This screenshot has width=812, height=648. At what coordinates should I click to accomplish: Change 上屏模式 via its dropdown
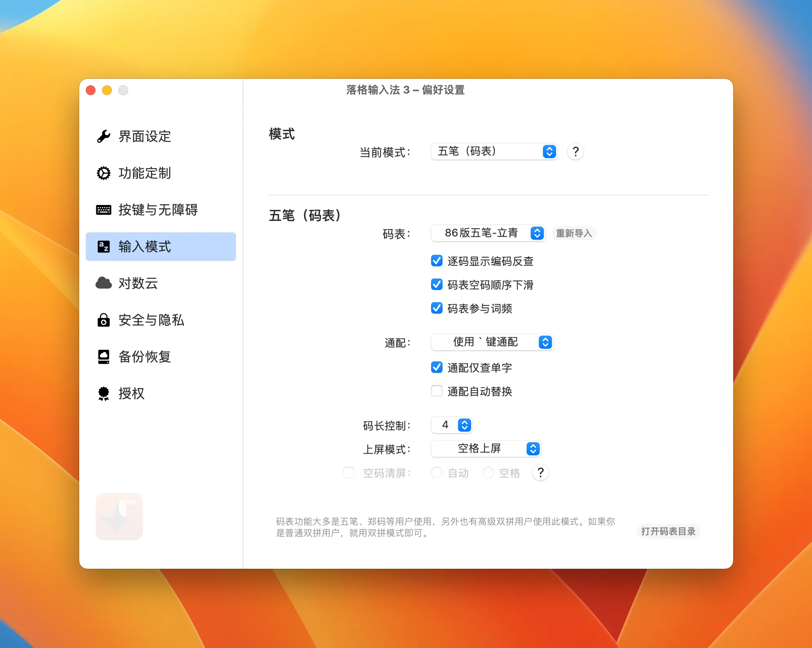point(485,449)
